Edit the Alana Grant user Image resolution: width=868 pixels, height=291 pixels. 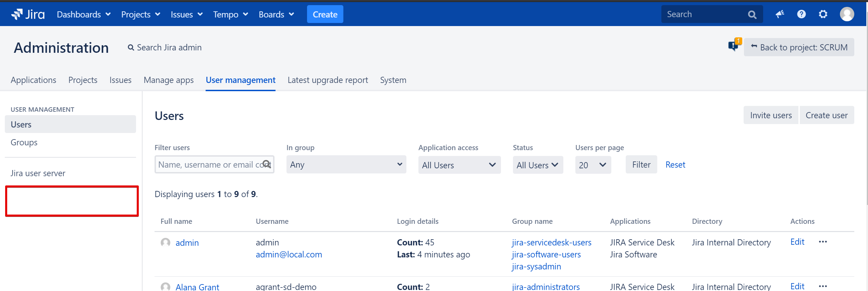(797, 286)
